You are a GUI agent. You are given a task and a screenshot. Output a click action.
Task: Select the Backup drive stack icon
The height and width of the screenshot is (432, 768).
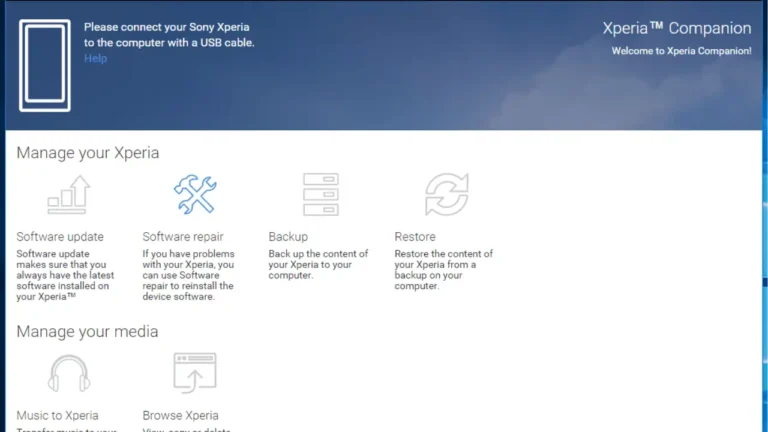(x=321, y=194)
